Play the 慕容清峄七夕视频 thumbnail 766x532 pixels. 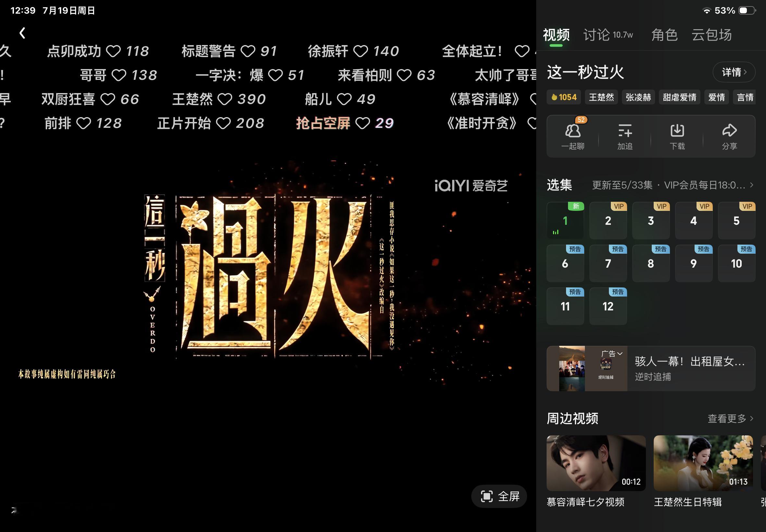(x=596, y=463)
